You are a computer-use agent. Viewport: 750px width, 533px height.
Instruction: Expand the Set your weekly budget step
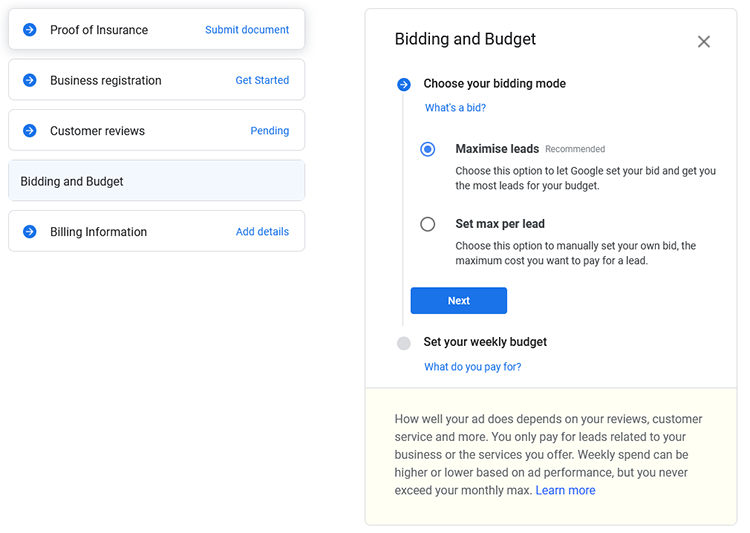click(485, 342)
